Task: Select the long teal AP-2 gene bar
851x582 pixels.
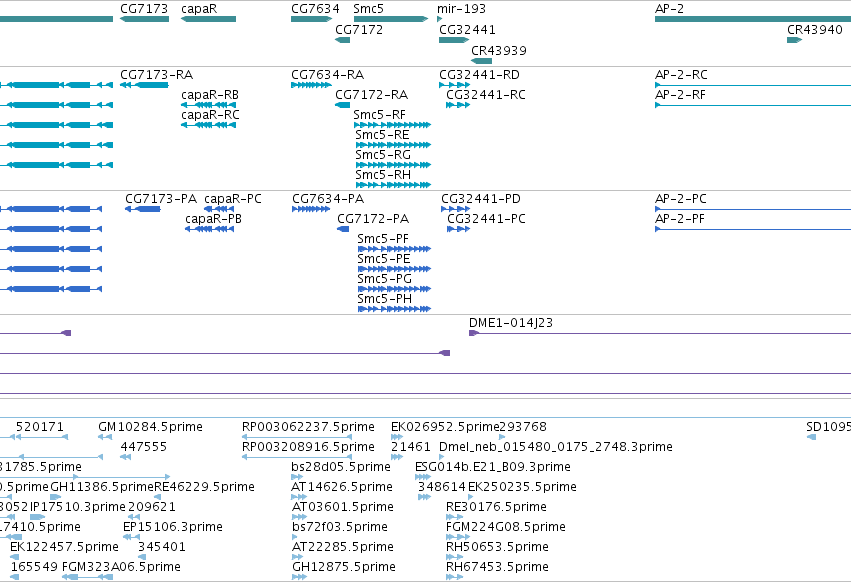Action: [x=753, y=19]
